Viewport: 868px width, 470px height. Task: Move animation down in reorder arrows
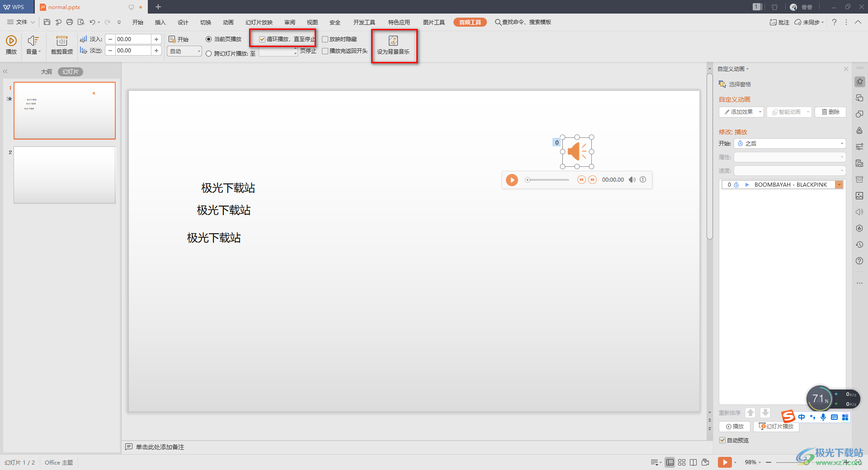click(765, 413)
